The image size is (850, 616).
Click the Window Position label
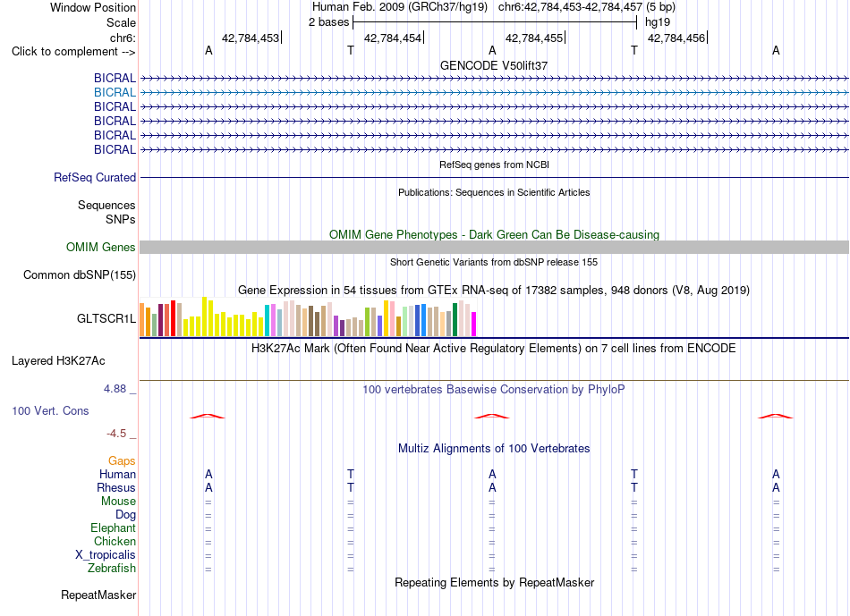point(93,7)
